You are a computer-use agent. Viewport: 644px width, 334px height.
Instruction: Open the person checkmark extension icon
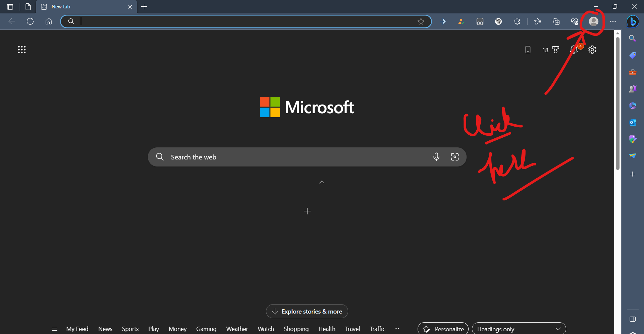[462, 21]
